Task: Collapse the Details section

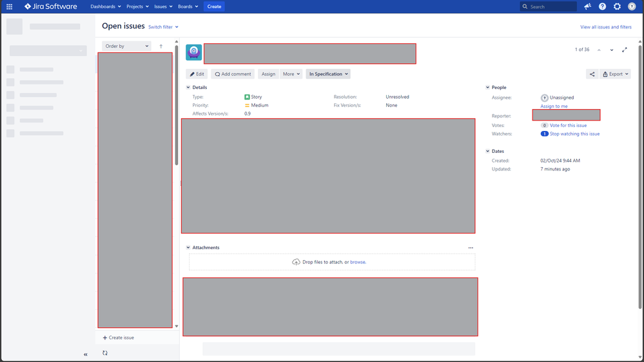Action: point(188,88)
